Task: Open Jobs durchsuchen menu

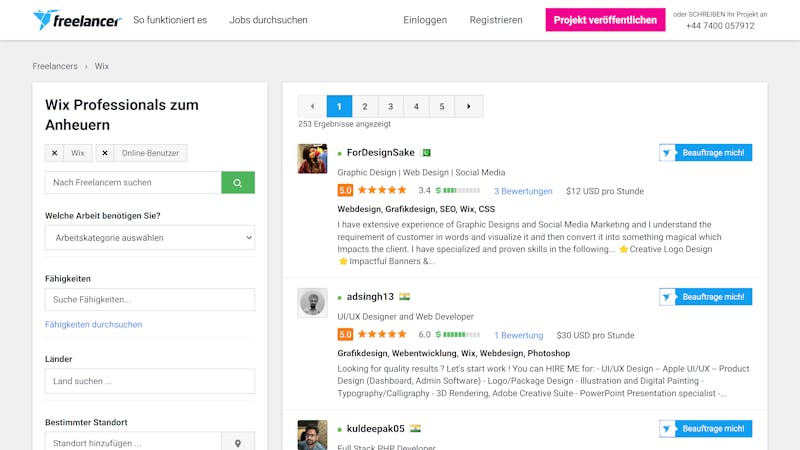Action: 268,20
